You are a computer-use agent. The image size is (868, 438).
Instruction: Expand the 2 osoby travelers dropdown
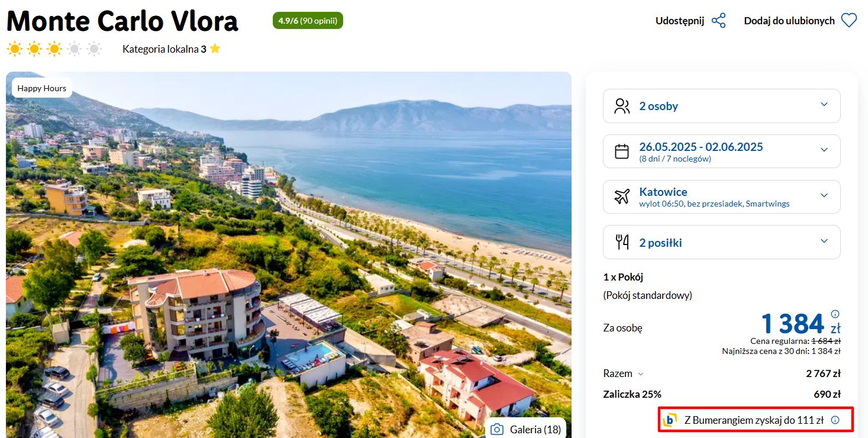[722, 106]
